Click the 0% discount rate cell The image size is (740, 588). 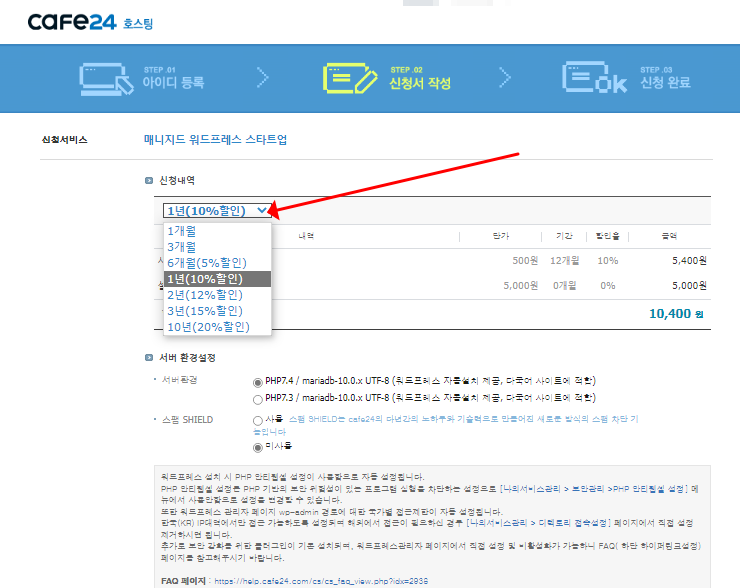coord(608,286)
